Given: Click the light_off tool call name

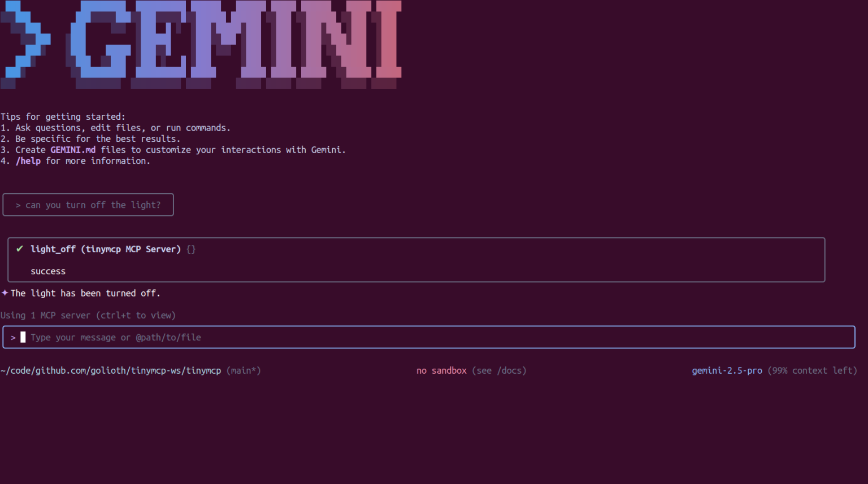Looking at the screenshot, I should 53,249.
